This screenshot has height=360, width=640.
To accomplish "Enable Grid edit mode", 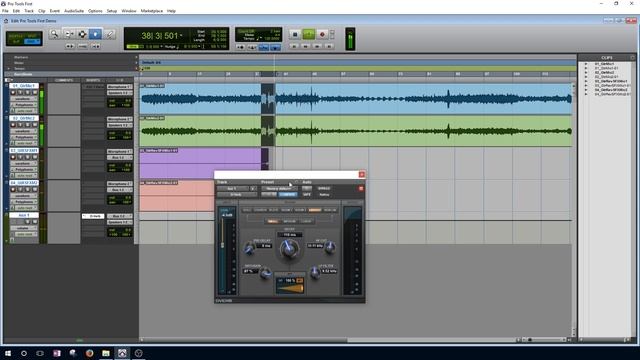I will [x=32, y=41].
